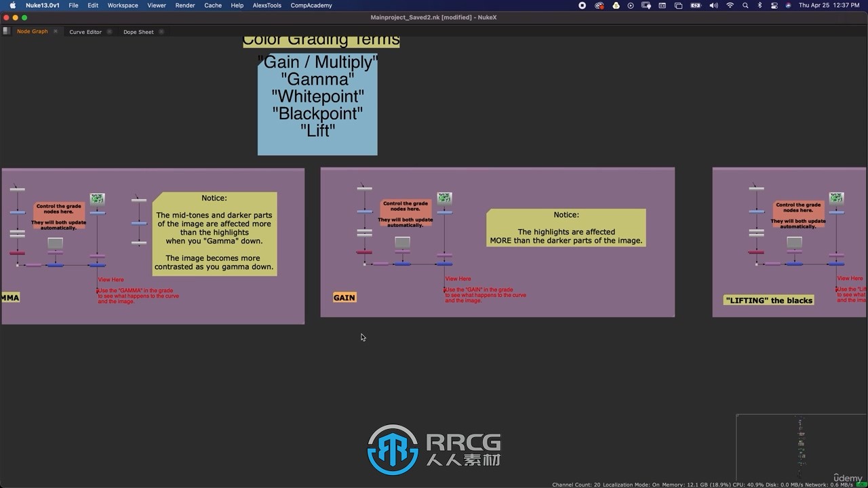
Task: Select the blue Color Grading Terms sticky note
Action: pyautogui.click(x=317, y=104)
